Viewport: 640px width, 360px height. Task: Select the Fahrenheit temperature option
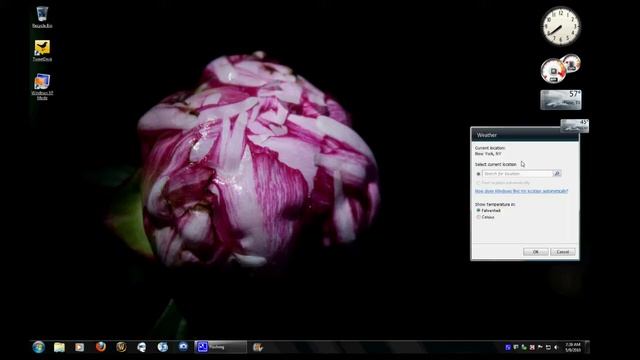point(478,210)
